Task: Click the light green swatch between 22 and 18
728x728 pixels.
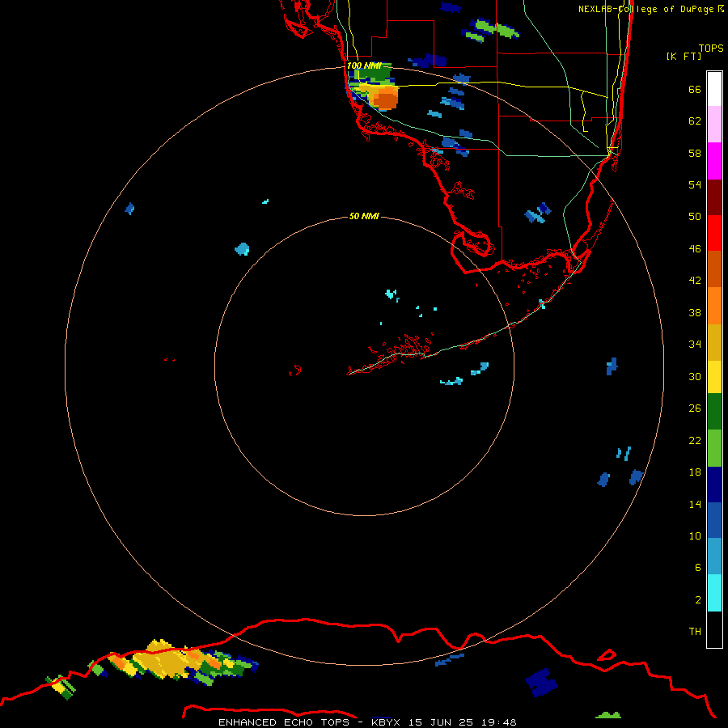Action: 714,448
